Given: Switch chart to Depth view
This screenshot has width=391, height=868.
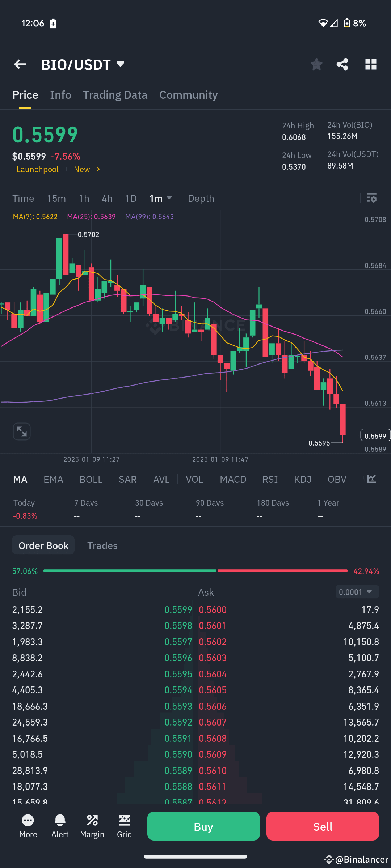Looking at the screenshot, I should click(x=201, y=198).
